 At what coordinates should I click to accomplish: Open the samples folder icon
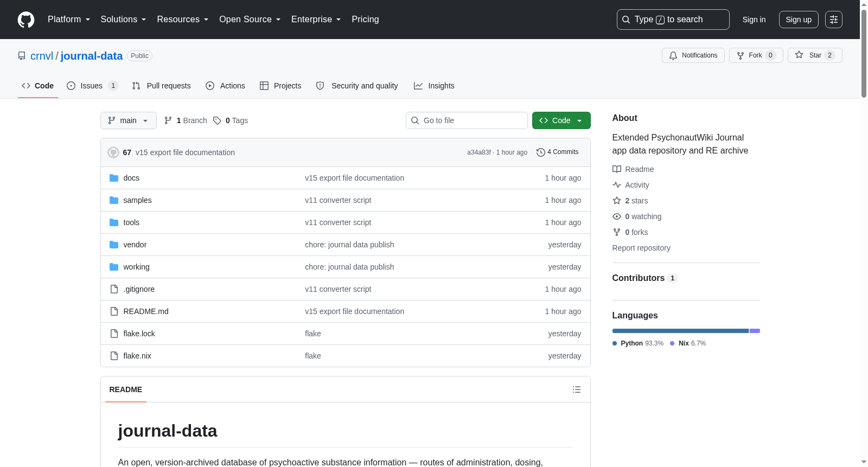[114, 200]
